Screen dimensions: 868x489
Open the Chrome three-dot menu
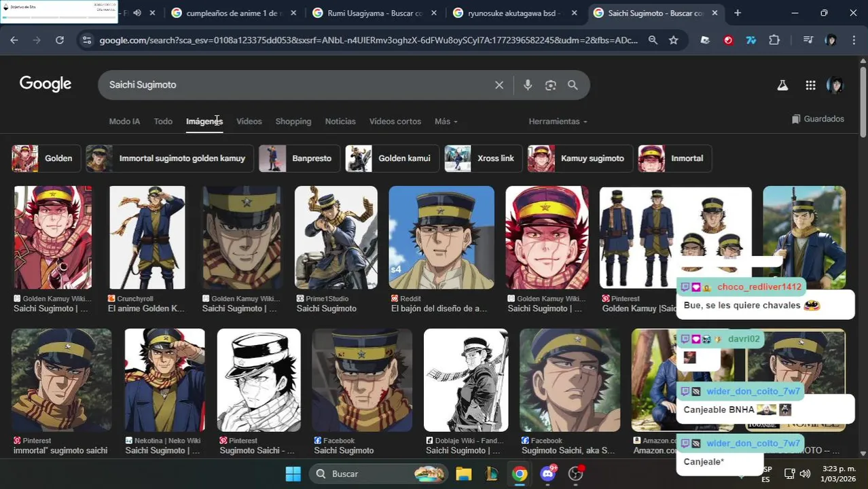click(854, 40)
